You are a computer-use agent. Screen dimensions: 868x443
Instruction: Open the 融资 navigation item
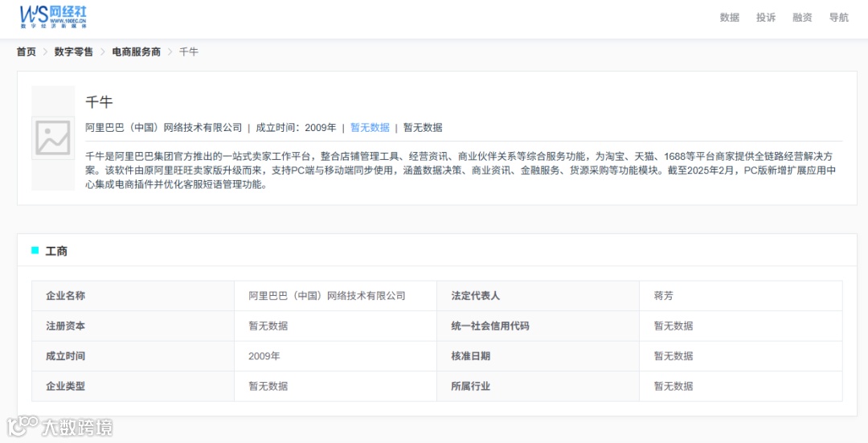[802, 18]
